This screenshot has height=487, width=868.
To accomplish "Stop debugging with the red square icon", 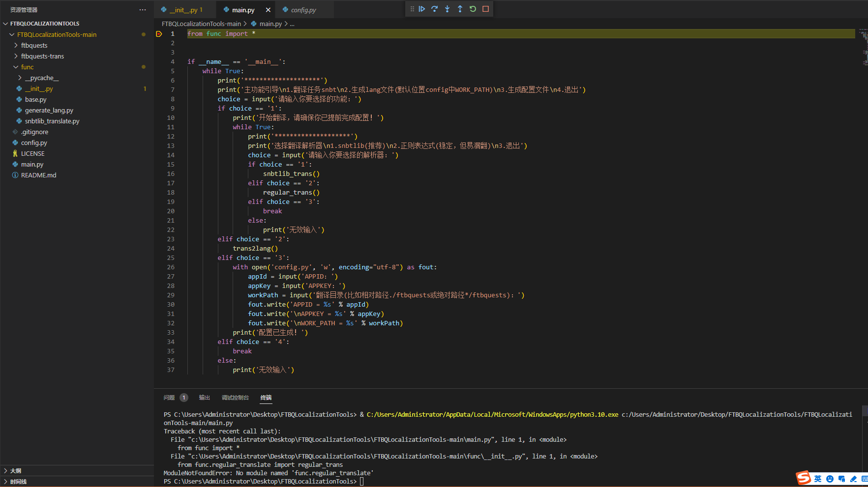I will 485,8.
